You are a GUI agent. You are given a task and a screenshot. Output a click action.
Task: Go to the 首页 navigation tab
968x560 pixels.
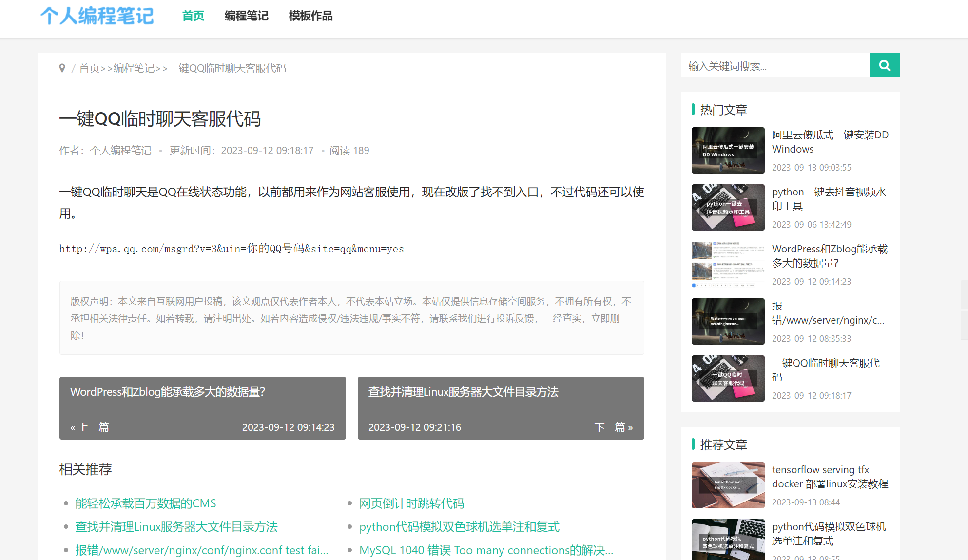coord(193,16)
